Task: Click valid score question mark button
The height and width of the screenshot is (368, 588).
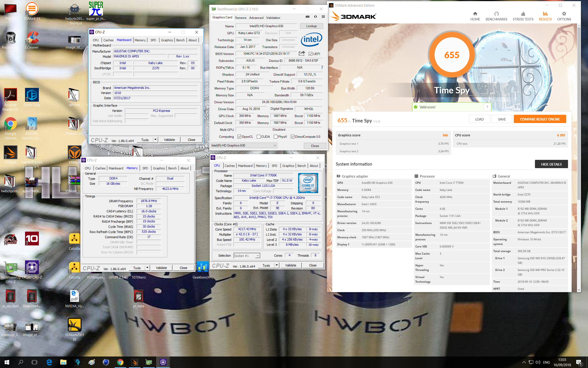Action: click(487, 107)
